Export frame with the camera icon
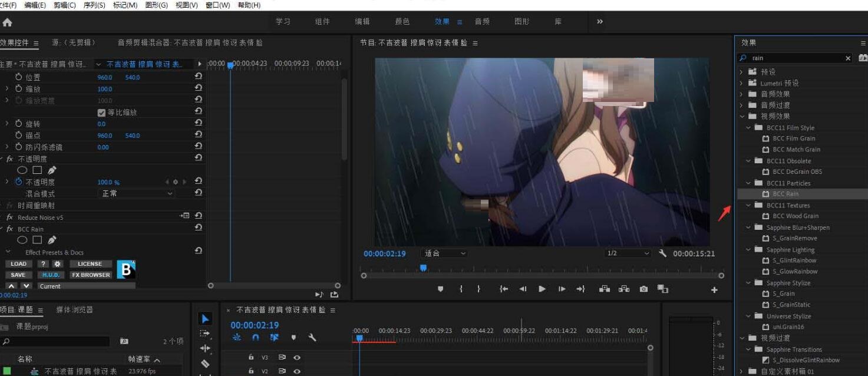The image size is (868, 376). tap(643, 289)
